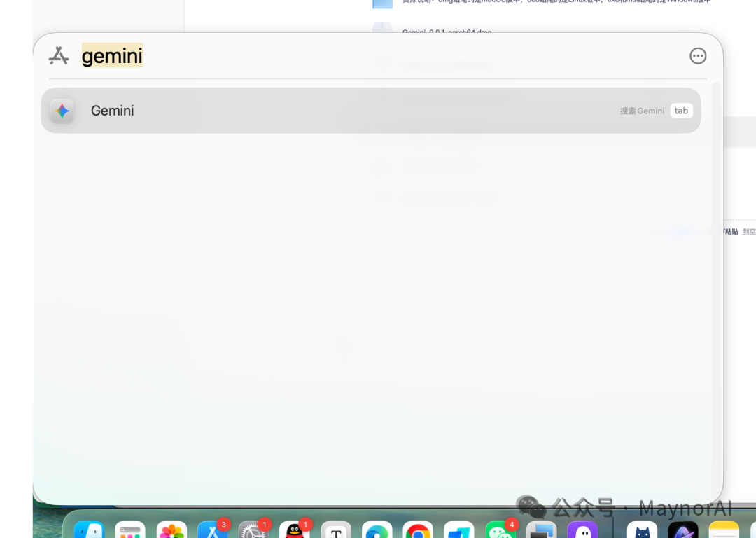Open Notes yellow icon in the Dock
Viewport: 756px width, 538px height.
point(724,530)
